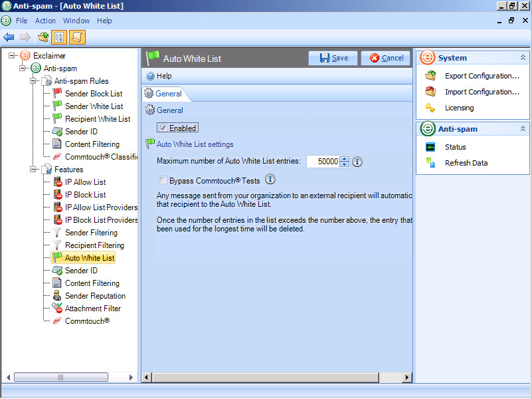Open the Help menu in menu bar
This screenshot has height=399, width=532.
click(x=104, y=21)
